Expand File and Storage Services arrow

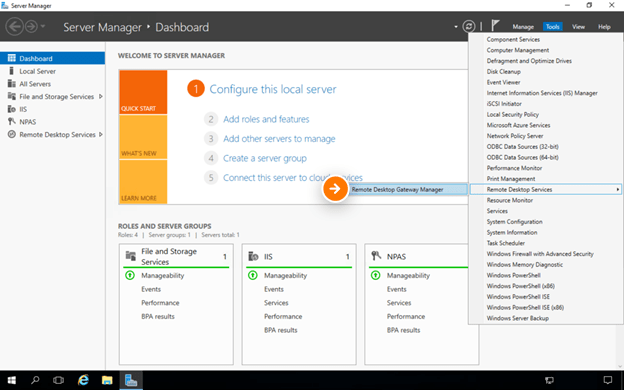101,96
